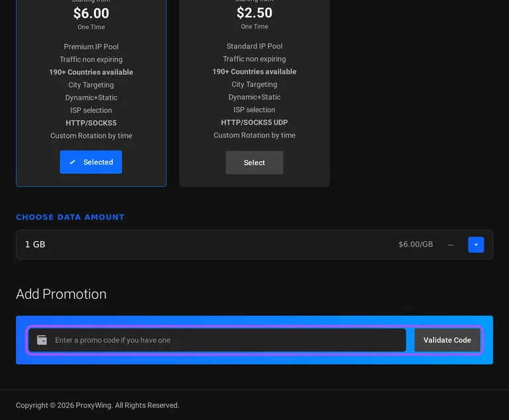Click the 'Standard IP Pool' text
Screen dimensions: 509x420
254,46
